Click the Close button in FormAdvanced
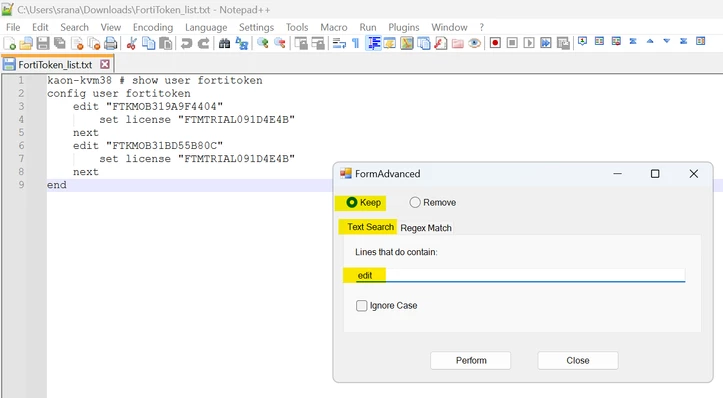 (578, 361)
